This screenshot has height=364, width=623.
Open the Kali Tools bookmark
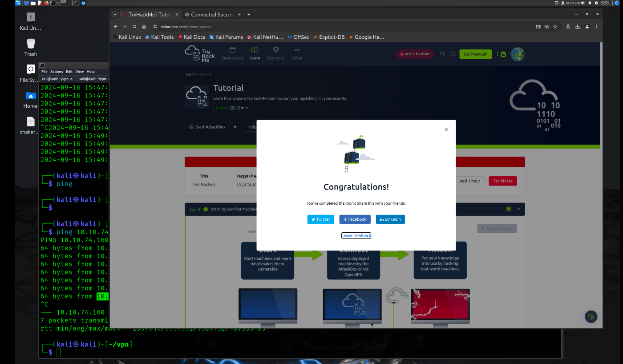click(159, 37)
